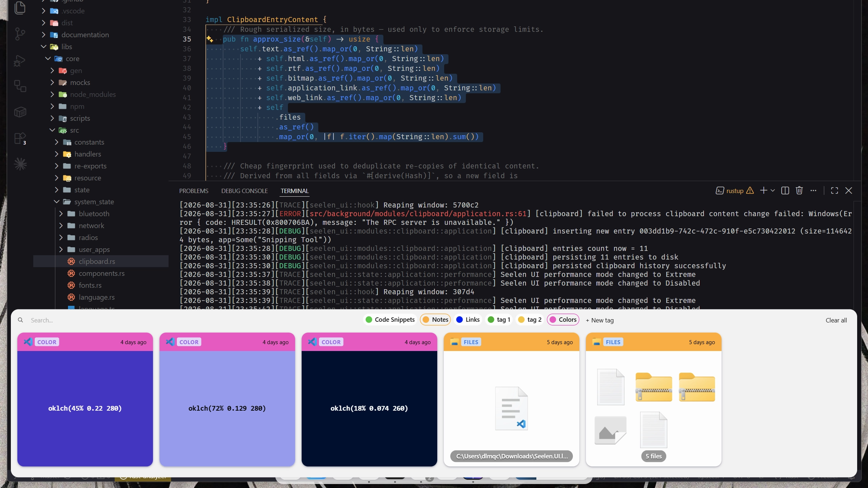Split the terminal panel
This screenshot has width=868, height=488.
[785, 191]
